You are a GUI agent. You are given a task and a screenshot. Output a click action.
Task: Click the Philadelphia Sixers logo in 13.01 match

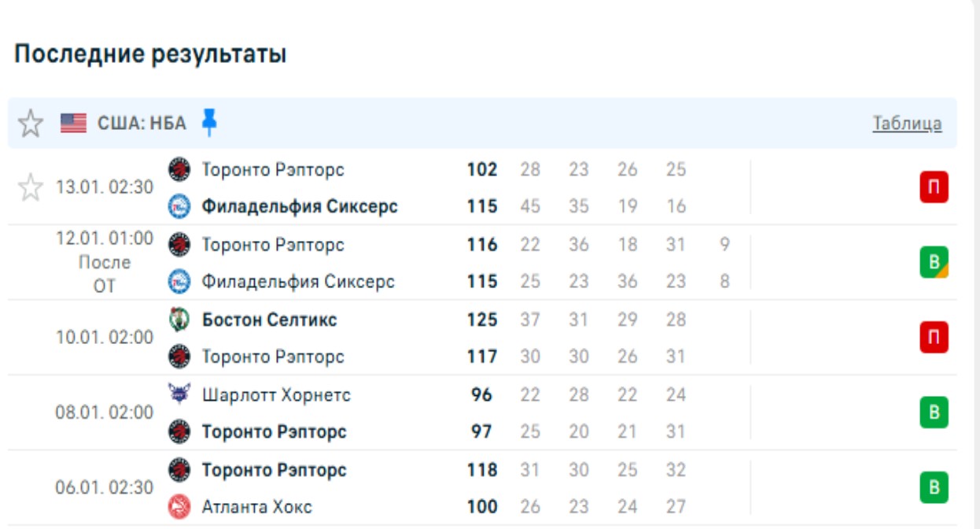pos(179,206)
